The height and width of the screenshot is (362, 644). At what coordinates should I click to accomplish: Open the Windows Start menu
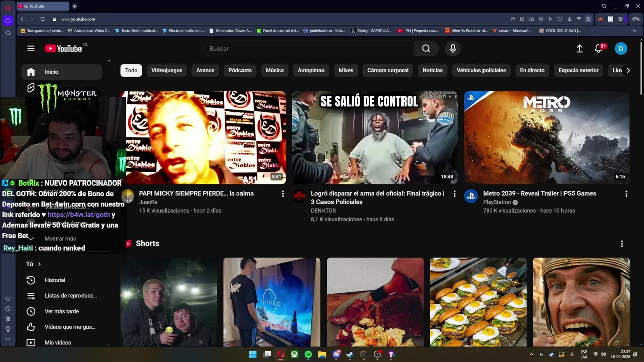pyautogui.click(x=253, y=354)
